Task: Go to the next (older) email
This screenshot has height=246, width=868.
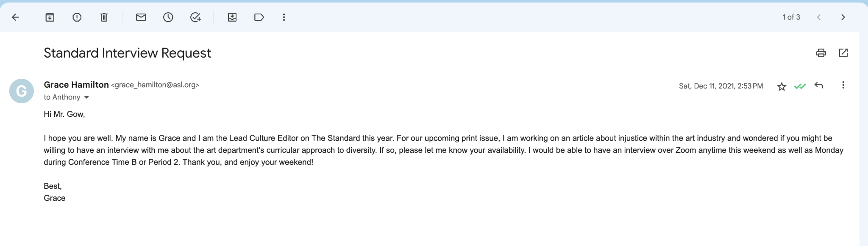Action: [843, 17]
